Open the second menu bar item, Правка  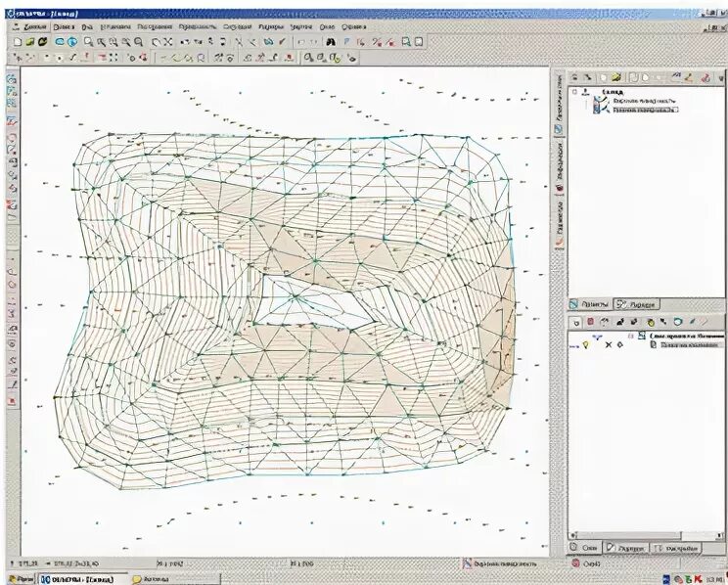64,27
